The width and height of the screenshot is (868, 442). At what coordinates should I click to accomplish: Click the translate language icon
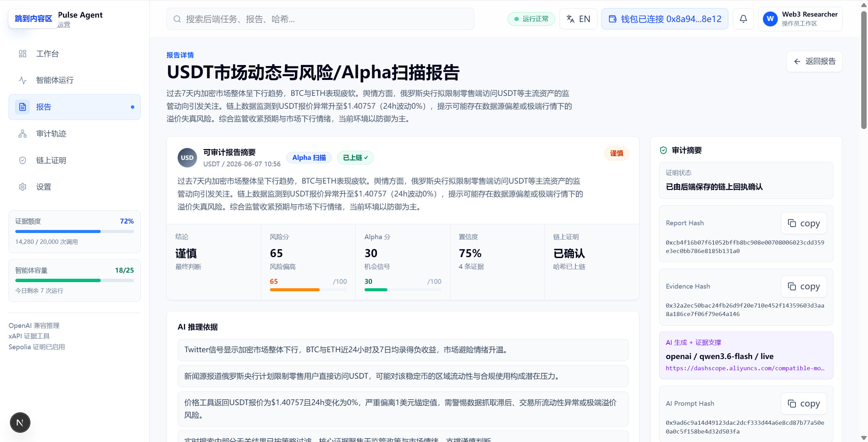(x=571, y=19)
